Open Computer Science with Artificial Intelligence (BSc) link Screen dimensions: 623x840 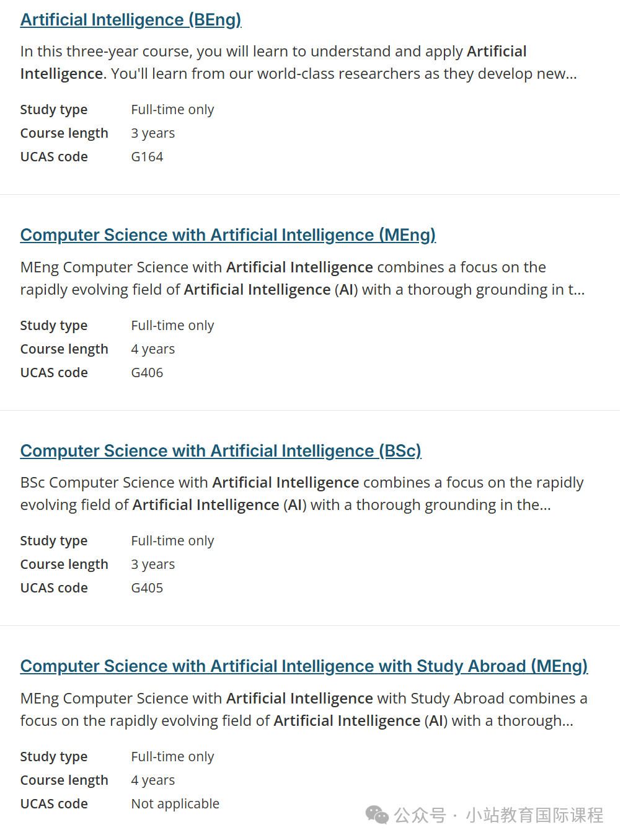click(x=221, y=451)
